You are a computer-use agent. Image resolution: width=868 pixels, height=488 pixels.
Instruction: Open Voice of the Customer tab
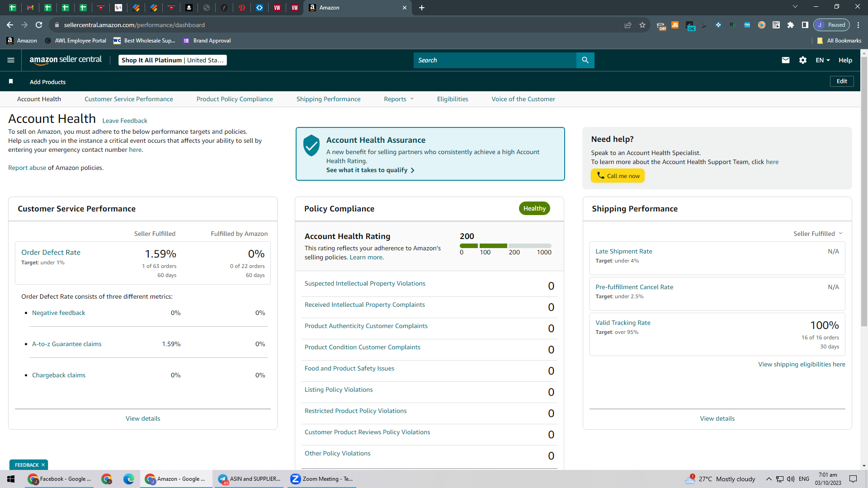[524, 99]
